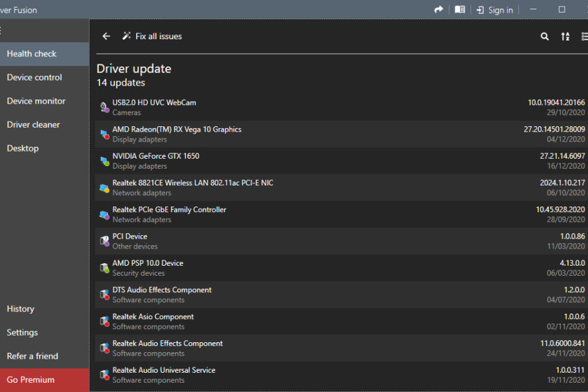
Task: Click the share arrow icon in title bar
Action: [439, 10]
